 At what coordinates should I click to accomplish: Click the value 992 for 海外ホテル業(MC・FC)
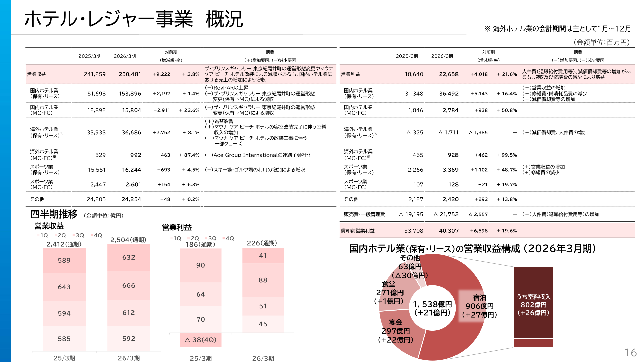tap(136, 155)
